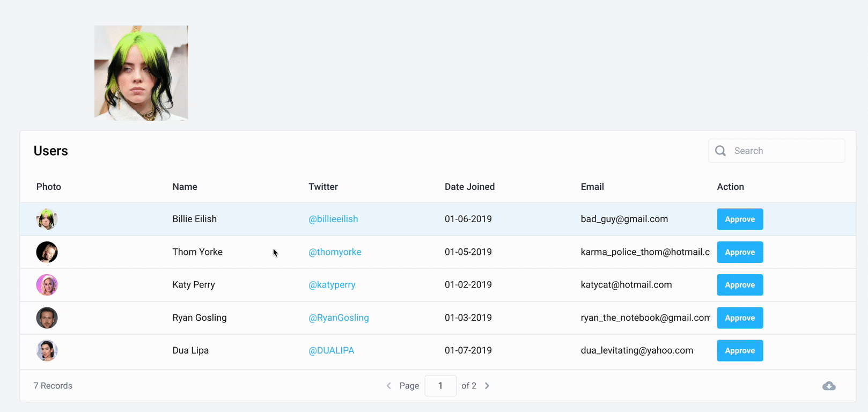Click the cloud download icon
The height and width of the screenshot is (412, 868).
(x=829, y=386)
